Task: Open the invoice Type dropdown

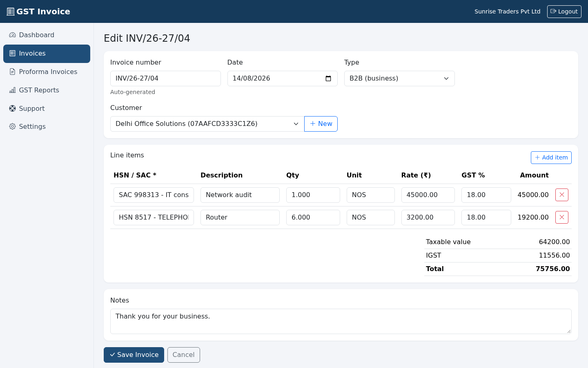Action: [x=399, y=79]
